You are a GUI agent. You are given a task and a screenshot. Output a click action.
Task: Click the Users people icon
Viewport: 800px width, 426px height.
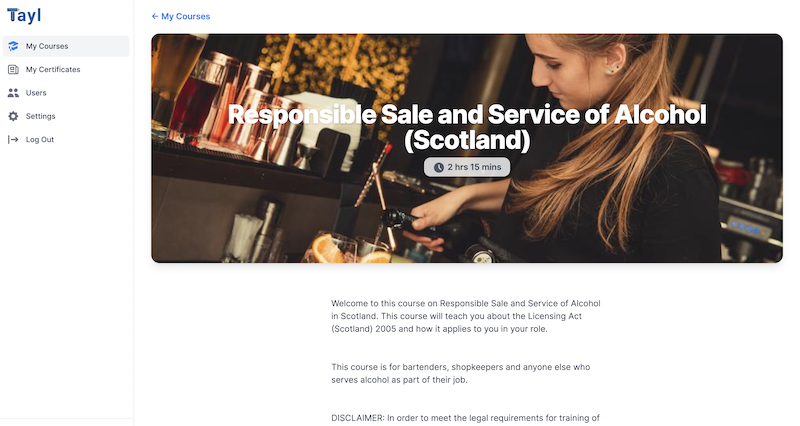[13, 93]
